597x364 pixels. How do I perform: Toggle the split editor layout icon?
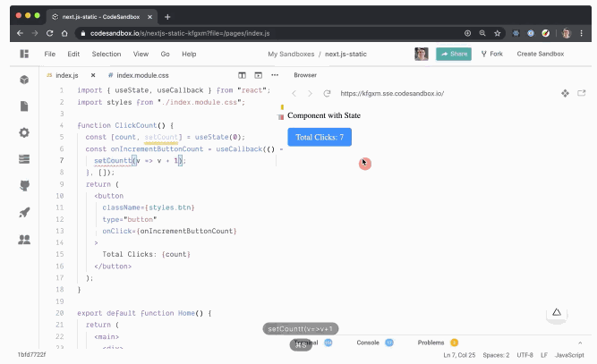click(243, 75)
